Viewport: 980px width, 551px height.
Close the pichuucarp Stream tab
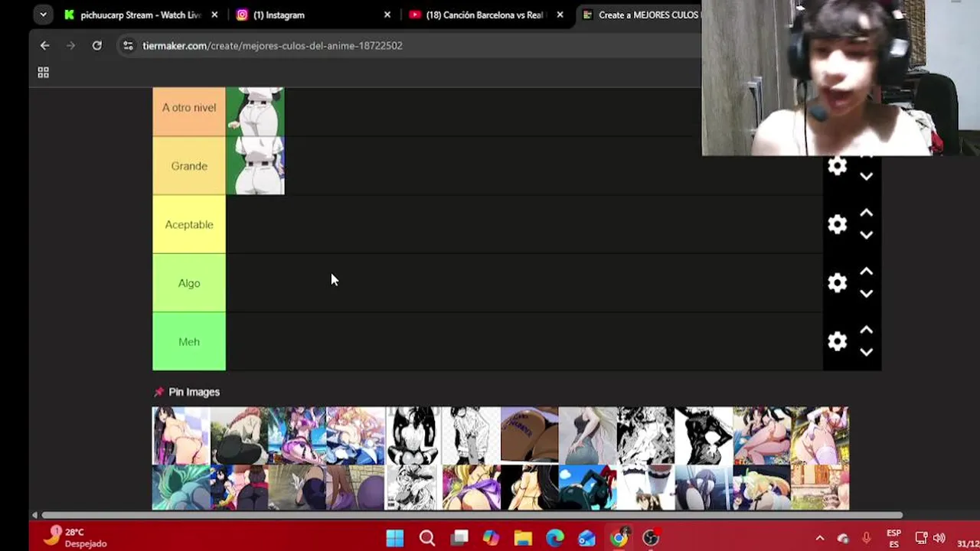click(214, 15)
